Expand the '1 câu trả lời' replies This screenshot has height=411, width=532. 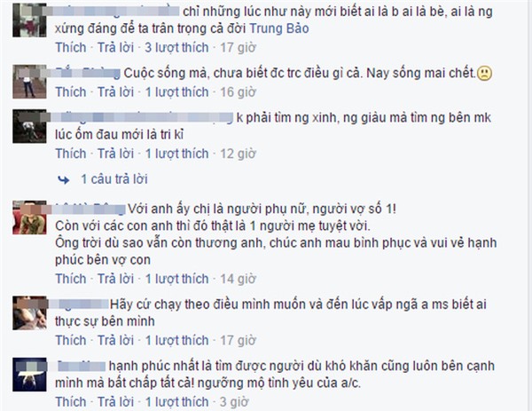(x=114, y=179)
